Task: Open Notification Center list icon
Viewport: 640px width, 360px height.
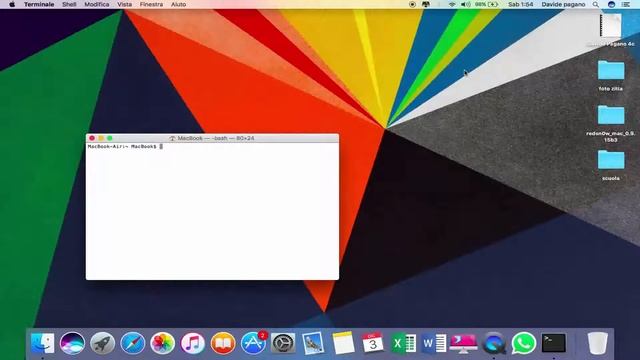Action: tap(626, 4)
